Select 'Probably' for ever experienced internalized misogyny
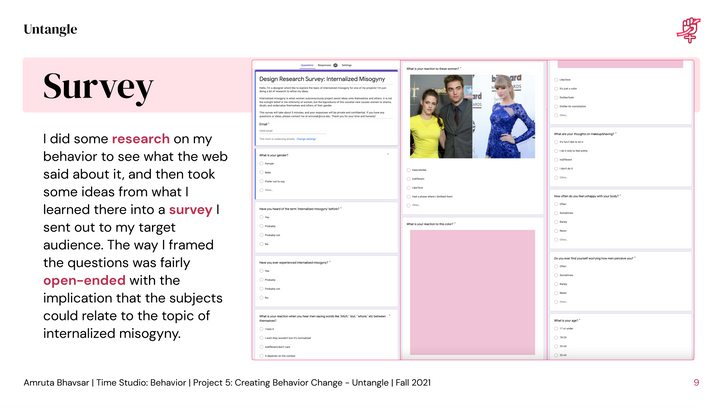 267,280
